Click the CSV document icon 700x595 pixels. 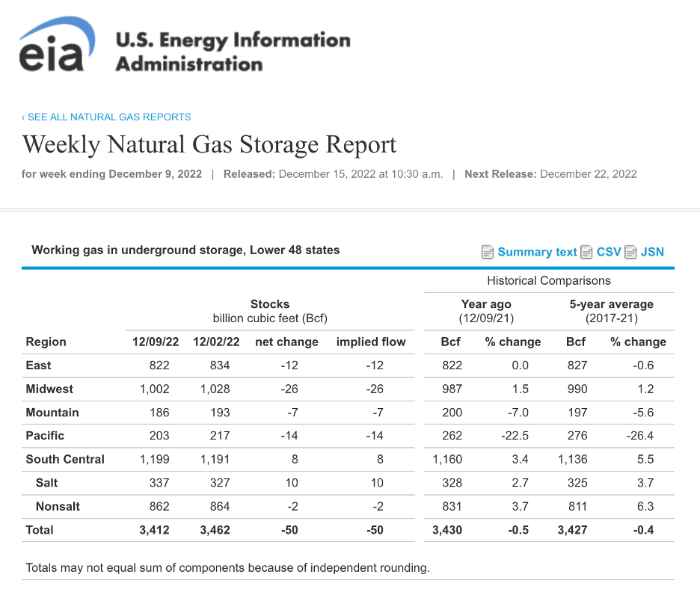tap(587, 252)
